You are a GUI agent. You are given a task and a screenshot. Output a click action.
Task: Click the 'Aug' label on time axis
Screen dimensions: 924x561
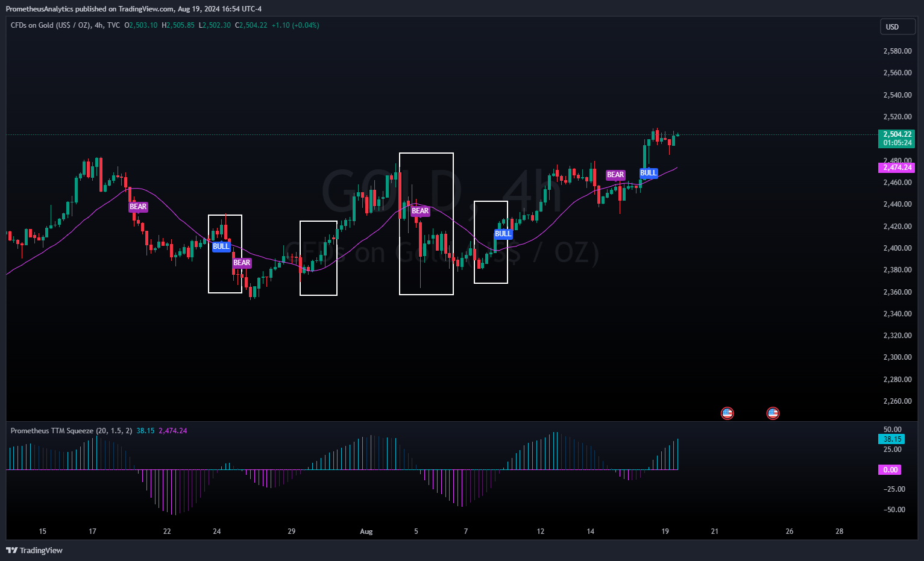(x=366, y=531)
